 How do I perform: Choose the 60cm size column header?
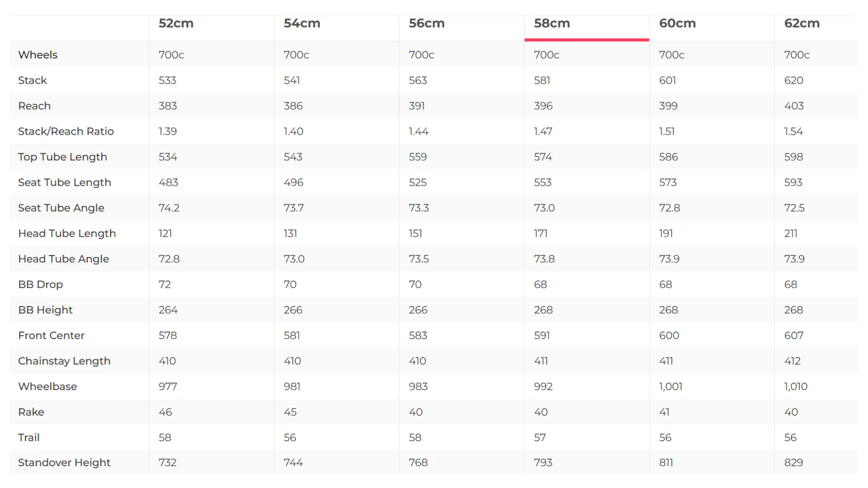tap(677, 23)
